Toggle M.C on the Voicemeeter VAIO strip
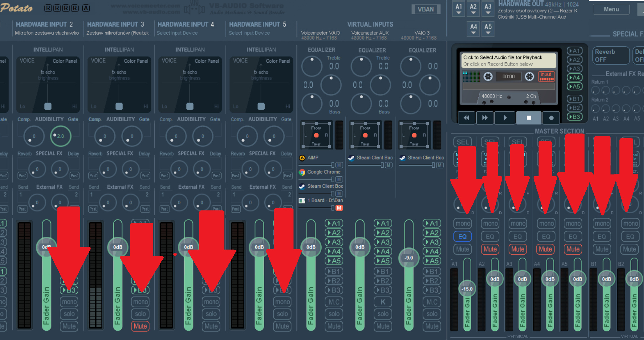The image size is (644, 340). (x=334, y=302)
